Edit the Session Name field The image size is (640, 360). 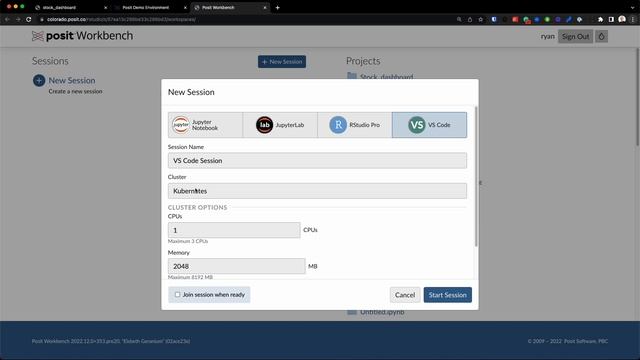317,160
